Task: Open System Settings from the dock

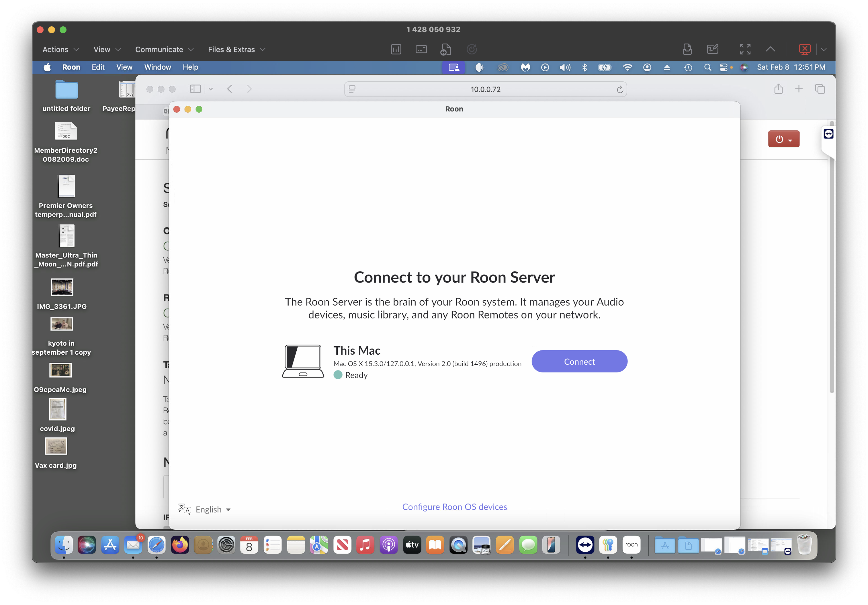Action: click(x=226, y=545)
